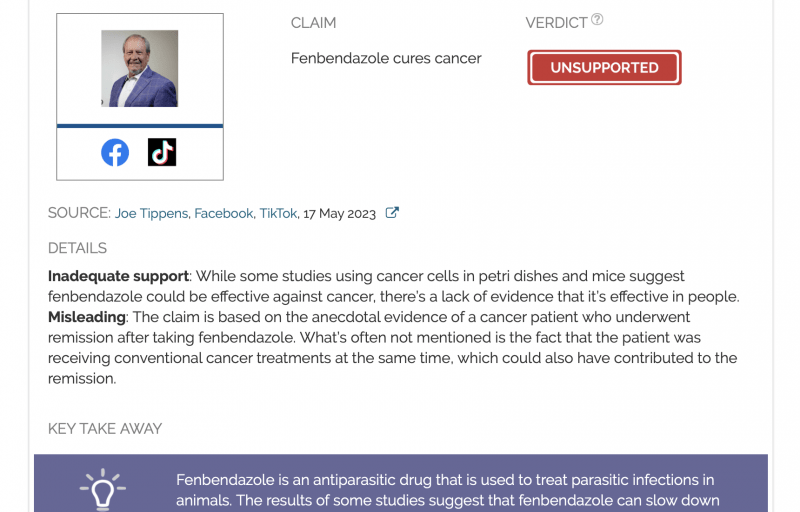Image resolution: width=800 pixels, height=512 pixels.
Task: Click the bold Misleading text
Action: pyautogui.click(x=87, y=317)
